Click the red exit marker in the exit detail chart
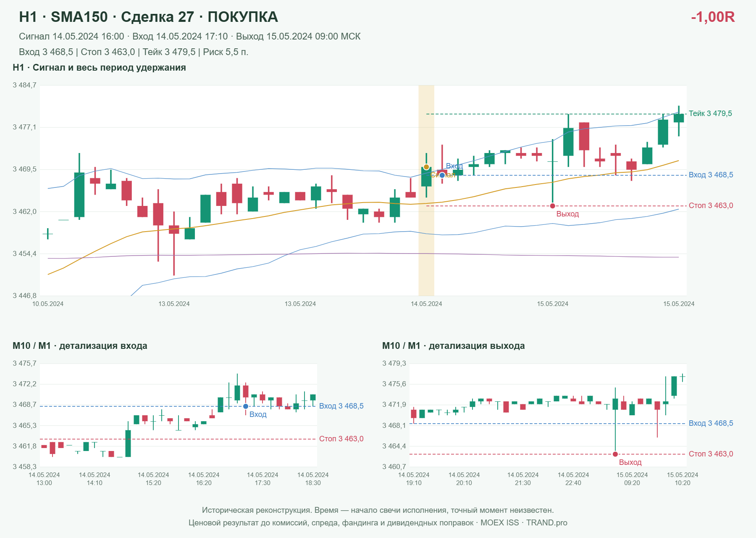The height and width of the screenshot is (538, 756). [615, 454]
